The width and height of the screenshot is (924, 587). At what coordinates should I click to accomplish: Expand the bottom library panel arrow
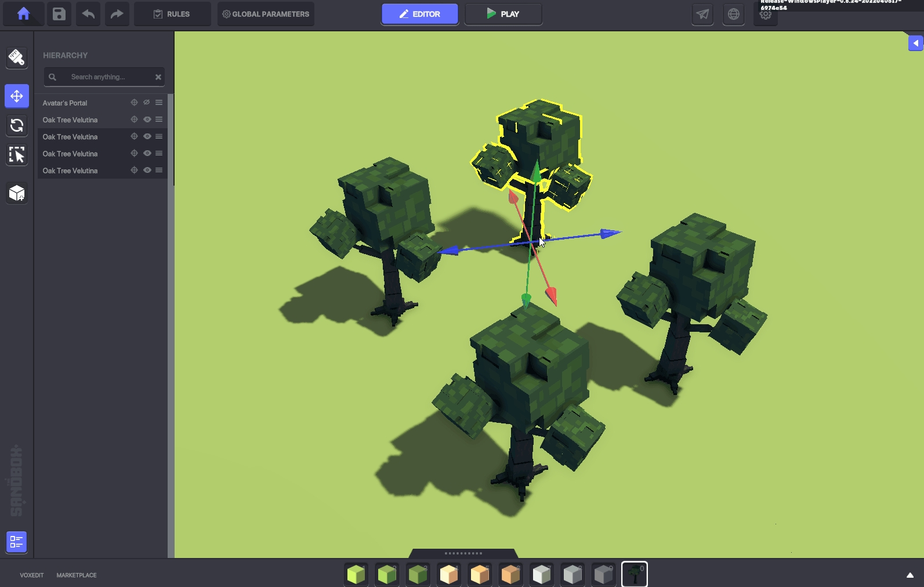(909, 575)
